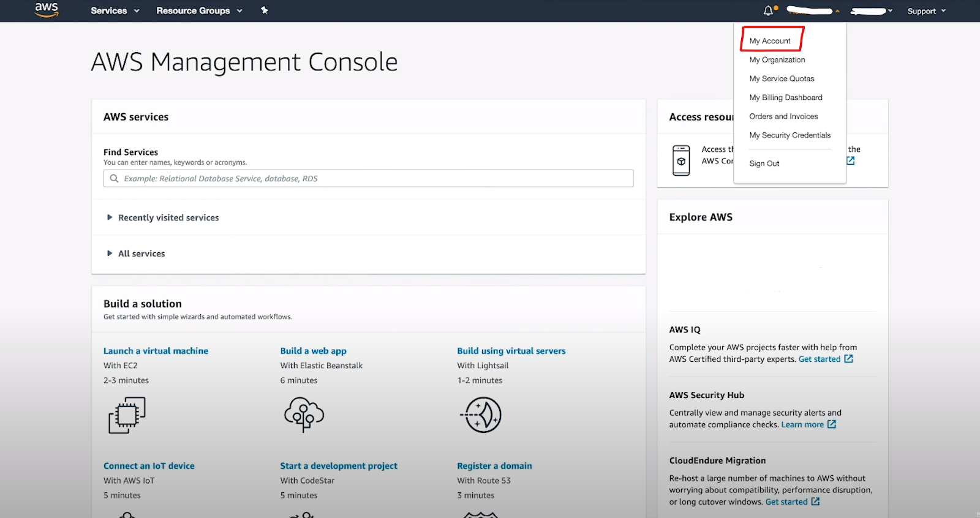Screen dimensions: 980x518
Task: Open Launch a virtual machine link
Action: click(156, 351)
